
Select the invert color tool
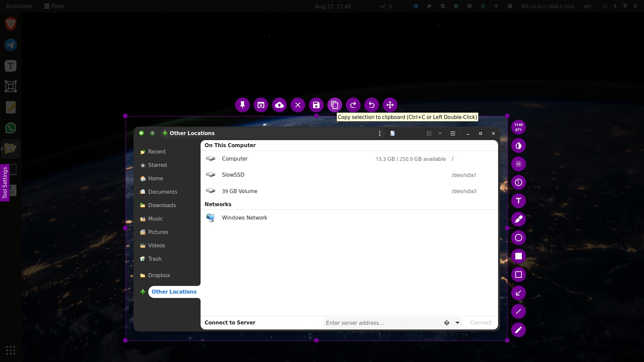[519, 145]
